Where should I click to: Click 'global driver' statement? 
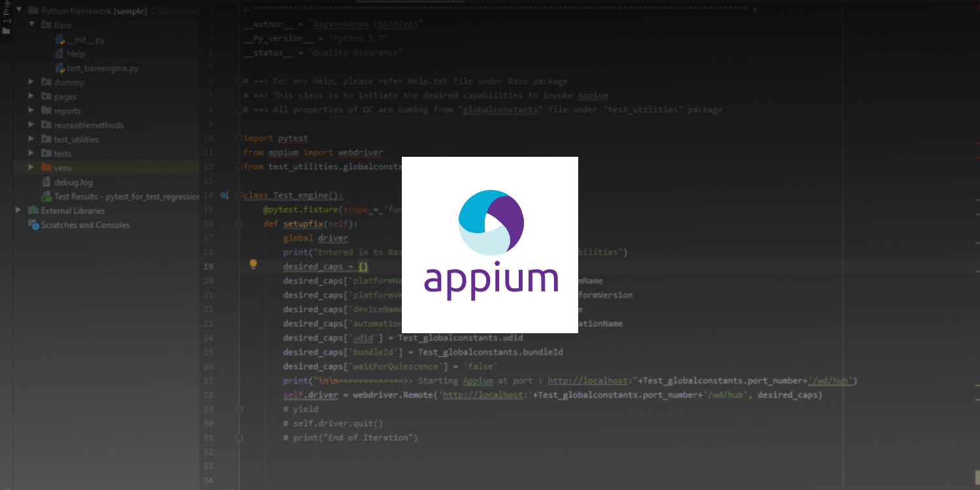[316, 238]
